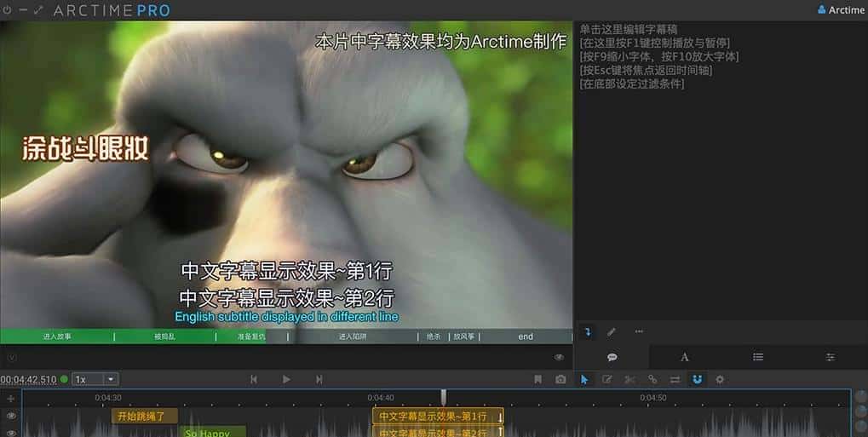Jump to 被捣乱 chapter segment
This screenshot has height=437, width=868.
pyautogui.click(x=164, y=336)
